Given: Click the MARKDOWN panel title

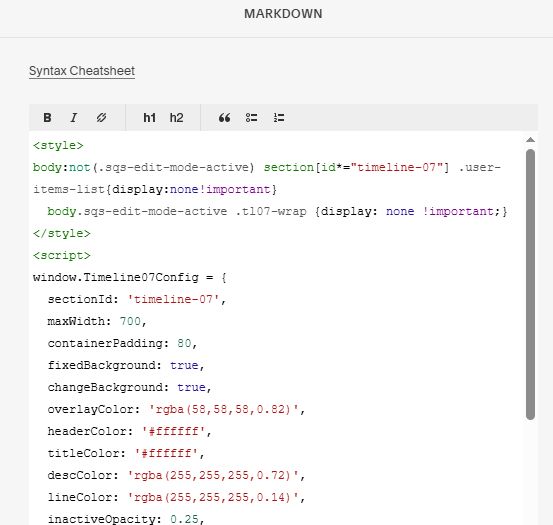Looking at the screenshot, I should click(x=283, y=14).
